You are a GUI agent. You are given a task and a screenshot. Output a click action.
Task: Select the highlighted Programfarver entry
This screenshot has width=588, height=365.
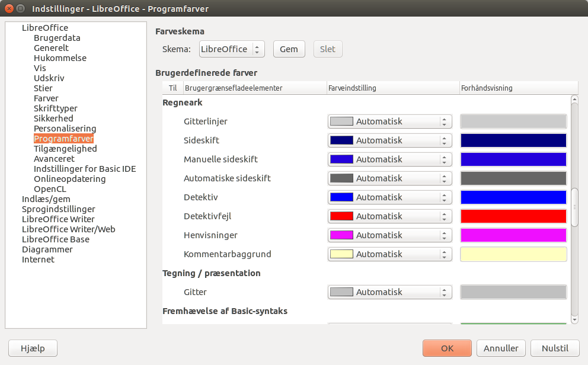[x=64, y=139]
